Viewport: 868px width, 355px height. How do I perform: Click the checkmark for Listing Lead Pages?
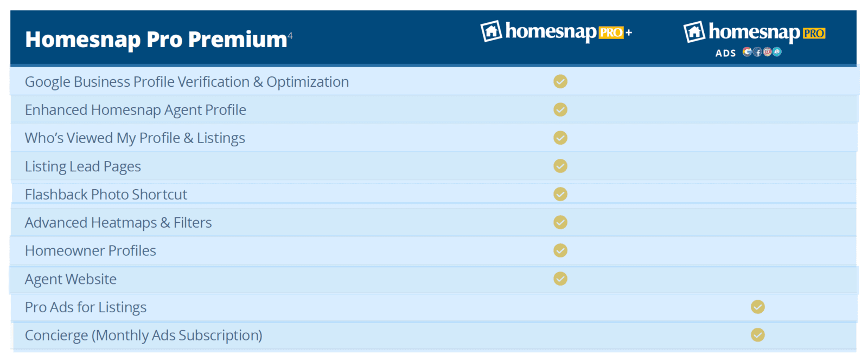(x=560, y=166)
